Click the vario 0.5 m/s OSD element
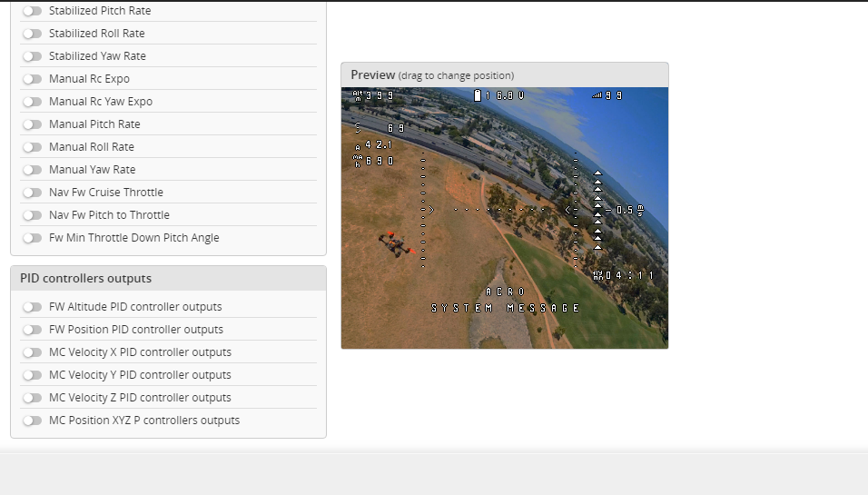 pos(625,211)
